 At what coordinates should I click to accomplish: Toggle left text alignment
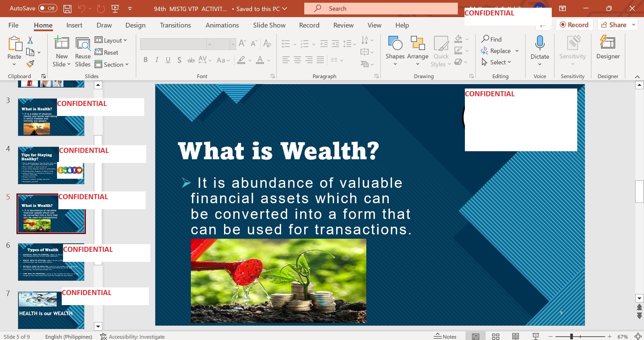coord(286,60)
